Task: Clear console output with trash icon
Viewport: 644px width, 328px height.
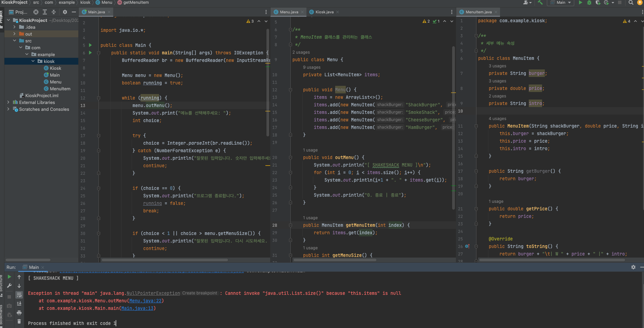Action: (x=19, y=321)
